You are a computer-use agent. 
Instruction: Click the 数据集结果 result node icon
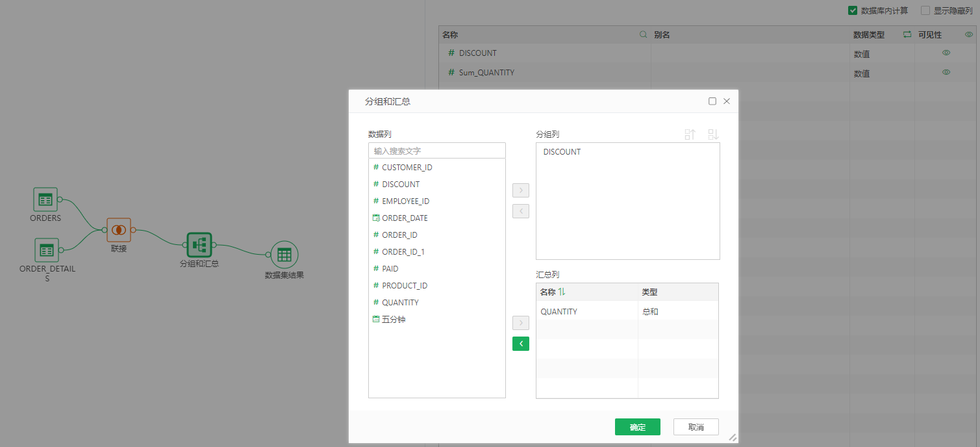tap(284, 255)
